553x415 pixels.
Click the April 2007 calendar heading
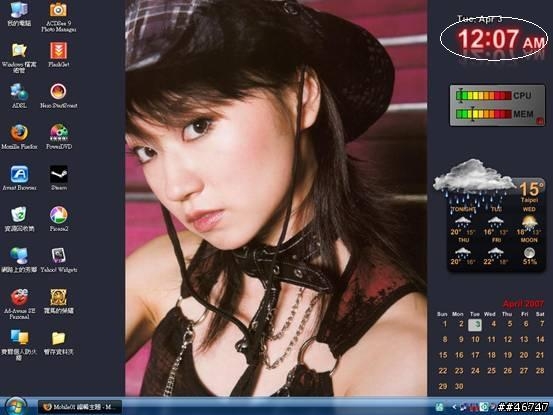(x=523, y=304)
